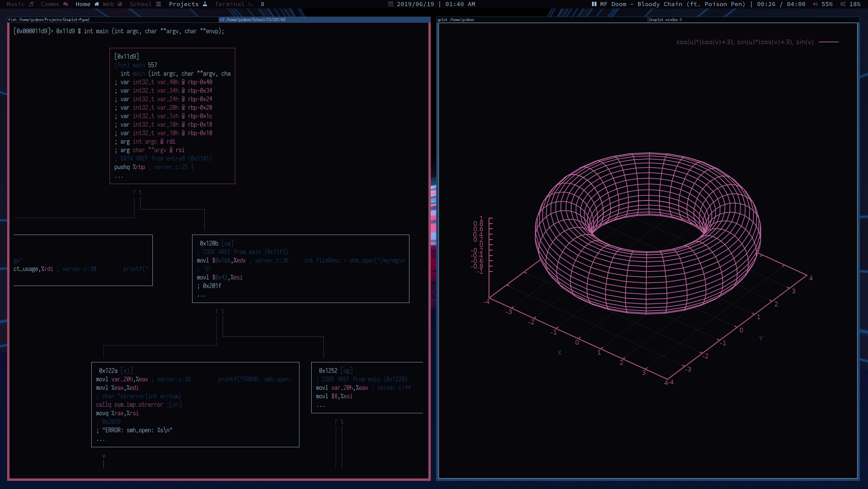Open the School workspace

click(x=145, y=4)
